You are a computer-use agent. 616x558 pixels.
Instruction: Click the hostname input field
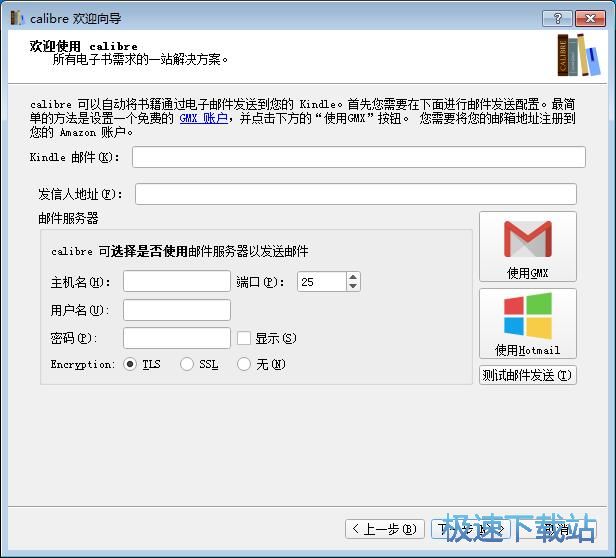tap(176, 281)
